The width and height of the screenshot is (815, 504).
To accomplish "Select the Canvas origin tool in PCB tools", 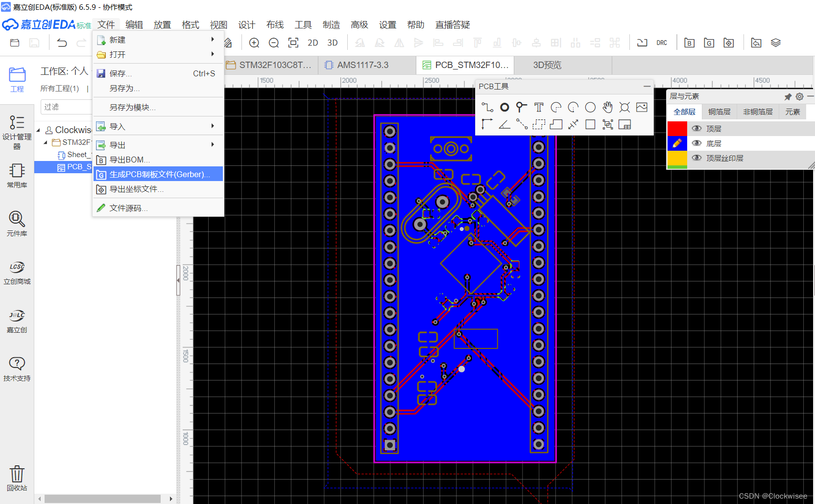I will pos(487,124).
